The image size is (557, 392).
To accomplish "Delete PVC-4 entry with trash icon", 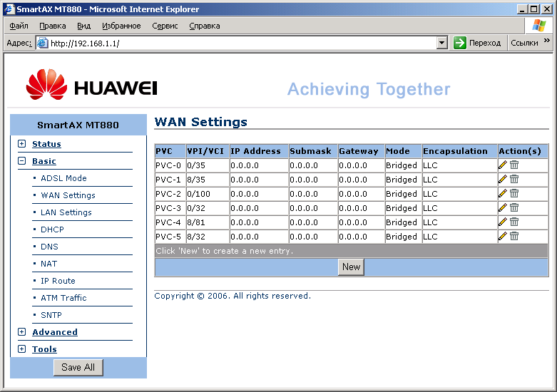I will coord(514,222).
